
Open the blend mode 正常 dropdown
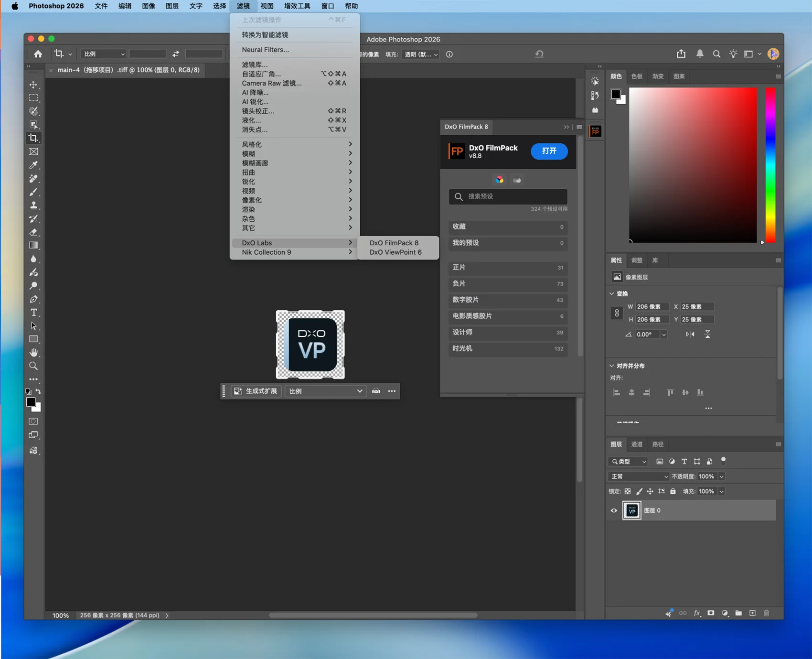[x=639, y=476]
